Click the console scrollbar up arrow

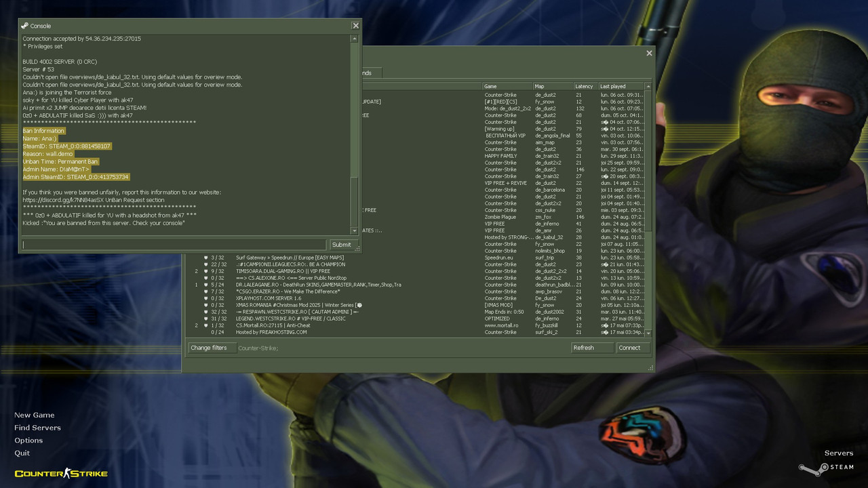coord(354,39)
